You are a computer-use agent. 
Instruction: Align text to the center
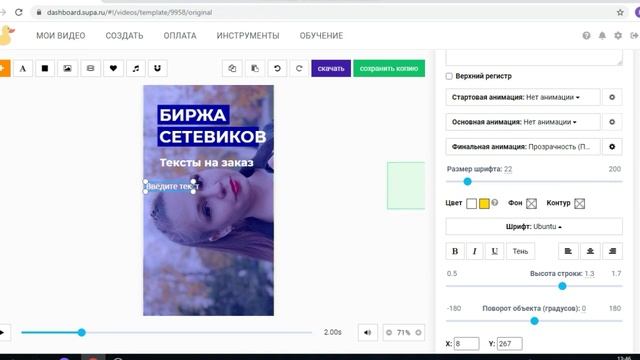click(x=590, y=251)
